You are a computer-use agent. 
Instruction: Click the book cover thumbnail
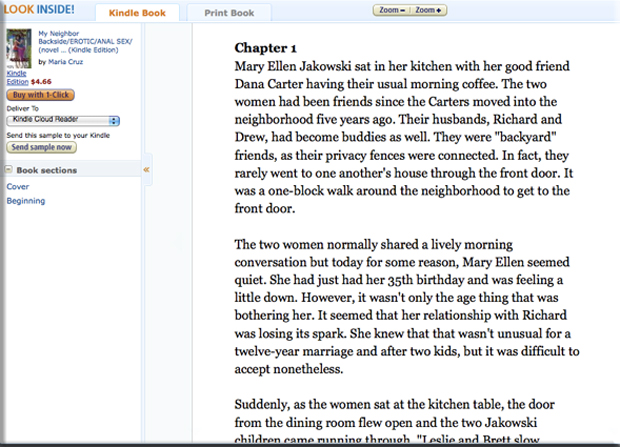coord(18,47)
